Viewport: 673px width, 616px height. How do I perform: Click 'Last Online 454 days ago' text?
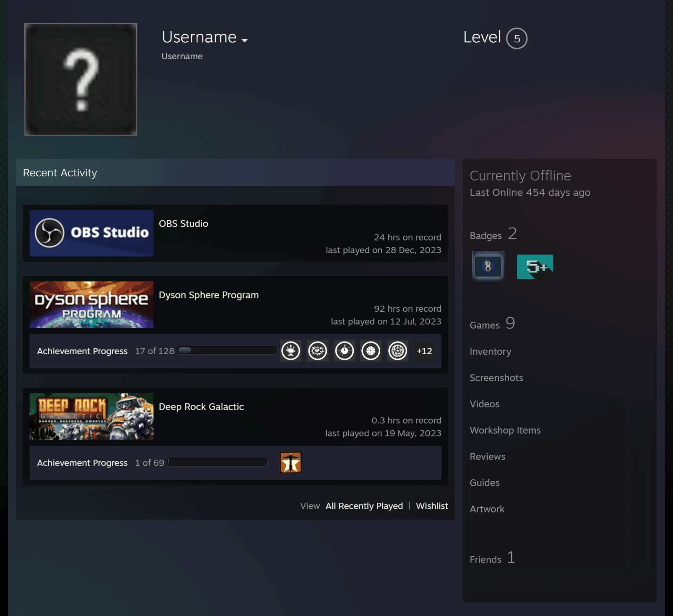coord(530,192)
